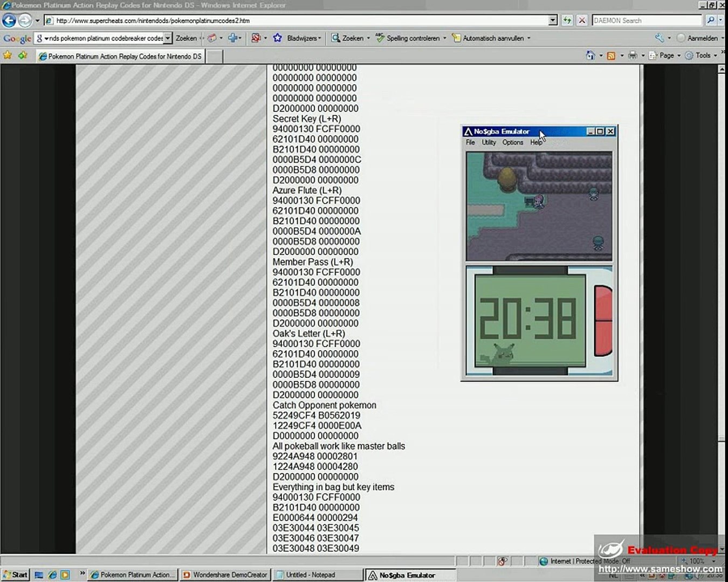
Task: Click the orange media player quick launch icon
Action: (65, 575)
